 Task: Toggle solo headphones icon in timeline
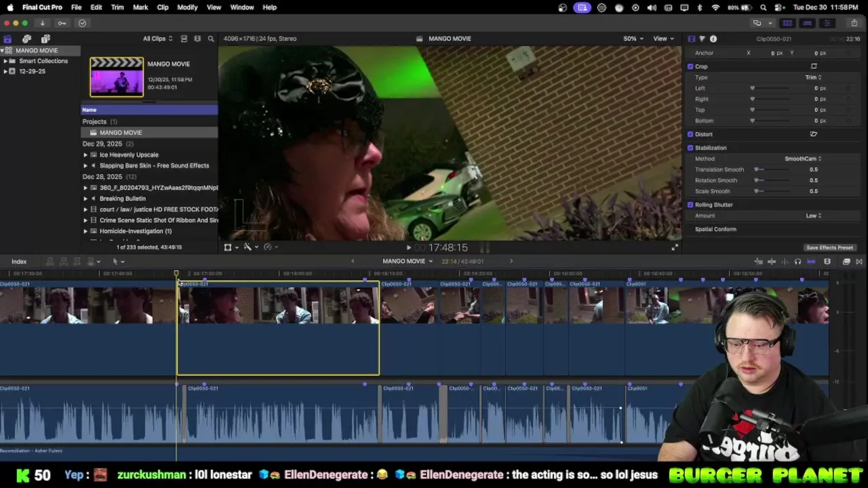pos(797,262)
